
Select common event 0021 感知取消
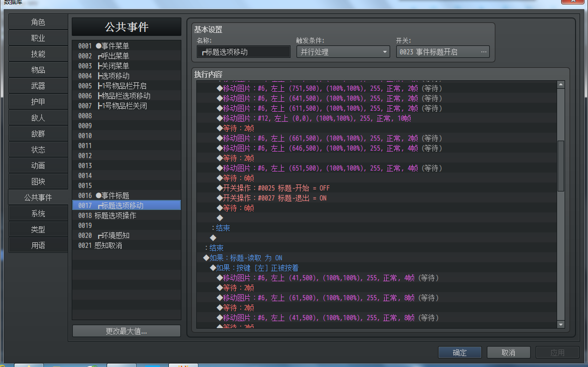coord(127,245)
